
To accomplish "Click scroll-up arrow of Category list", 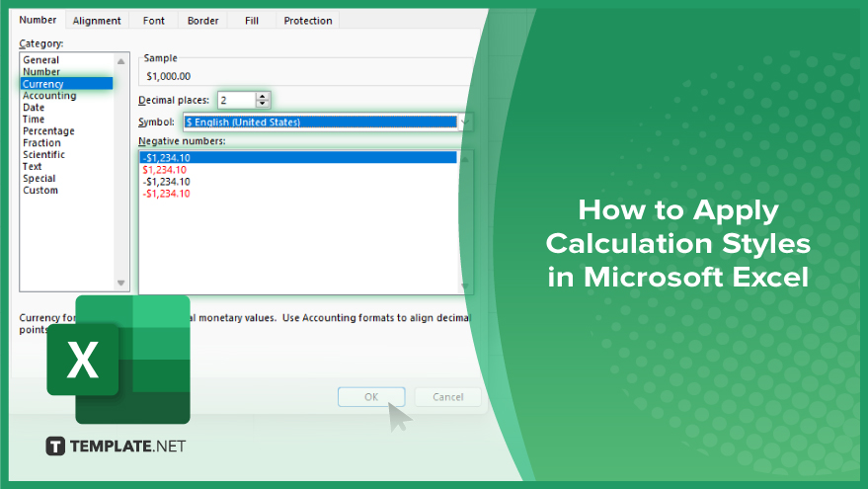I will 121,61.
